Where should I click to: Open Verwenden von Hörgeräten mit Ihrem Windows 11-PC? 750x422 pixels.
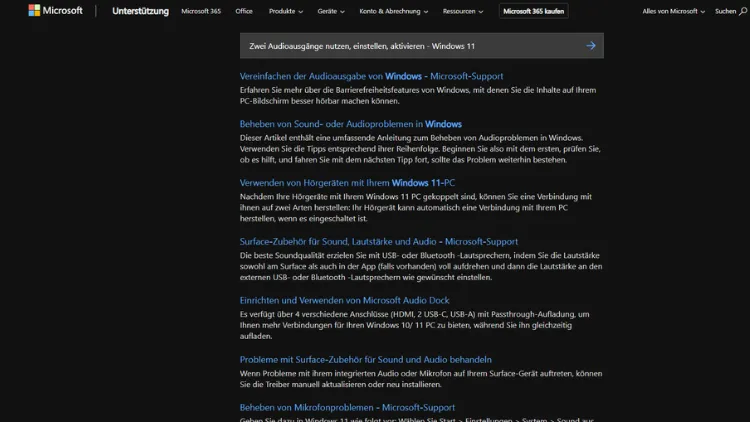click(x=347, y=183)
